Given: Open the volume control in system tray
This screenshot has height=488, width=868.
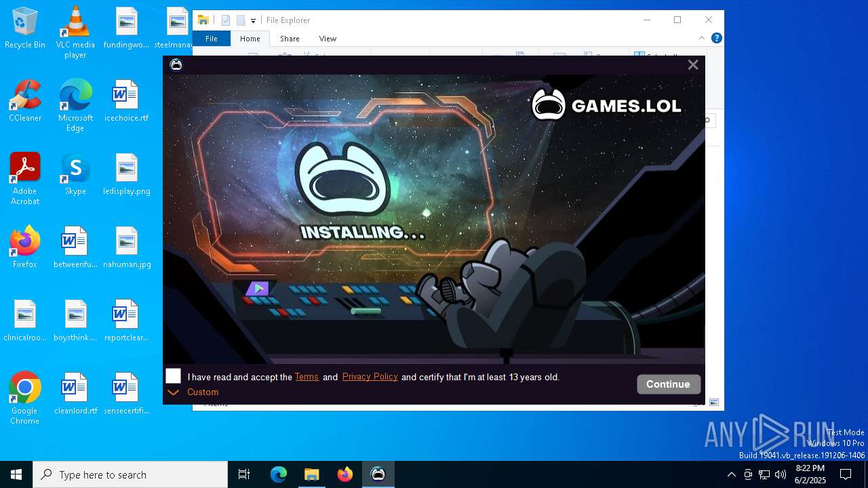Looking at the screenshot, I should [x=780, y=474].
